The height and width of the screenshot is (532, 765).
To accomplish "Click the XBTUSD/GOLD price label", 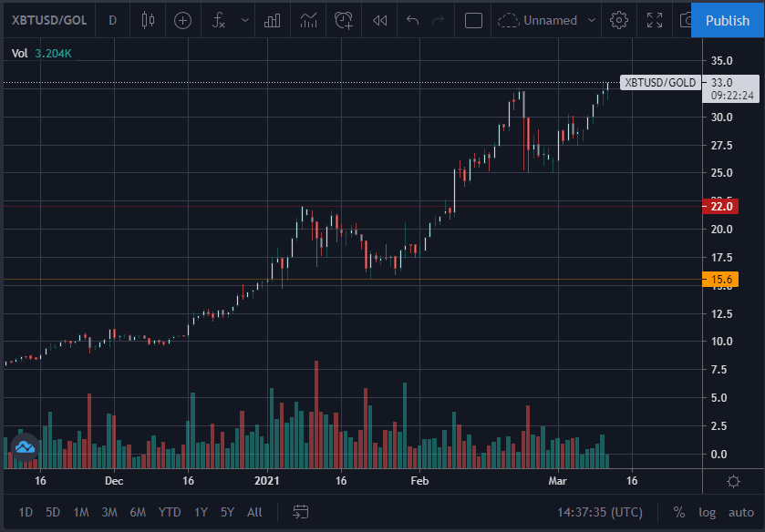I will pyautogui.click(x=660, y=82).
